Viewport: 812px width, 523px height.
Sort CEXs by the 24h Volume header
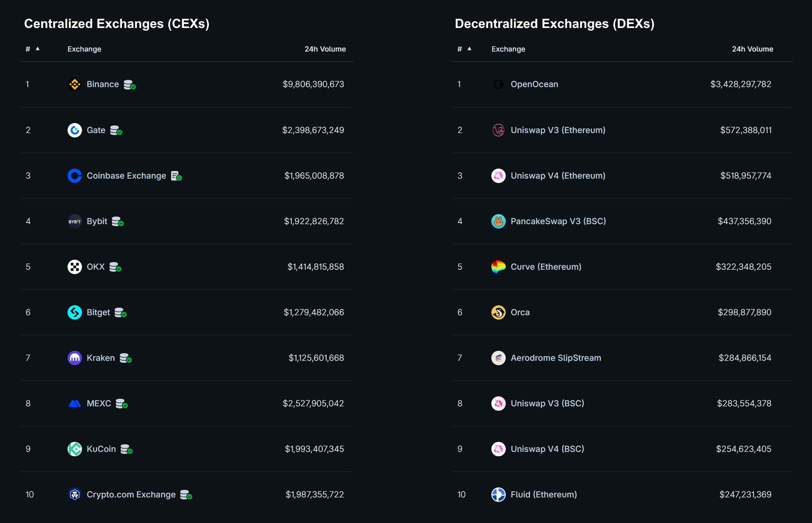(x=325, y=49)
